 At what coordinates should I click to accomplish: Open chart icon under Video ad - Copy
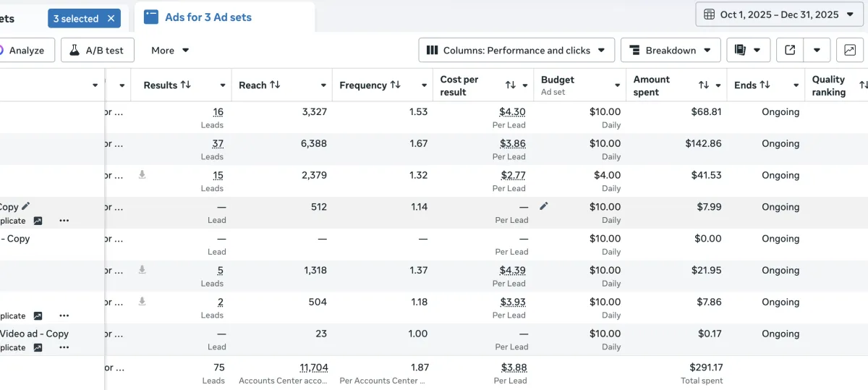(38, 348)
